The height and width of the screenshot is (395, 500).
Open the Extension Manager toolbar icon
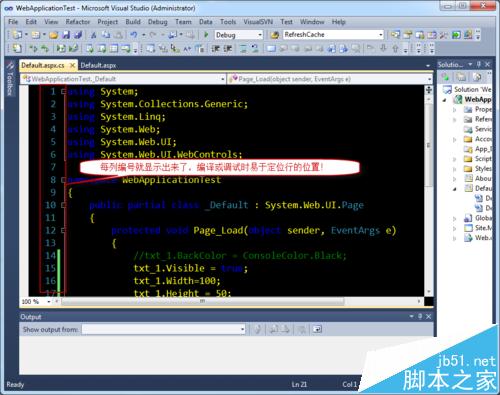click(468, 35)
